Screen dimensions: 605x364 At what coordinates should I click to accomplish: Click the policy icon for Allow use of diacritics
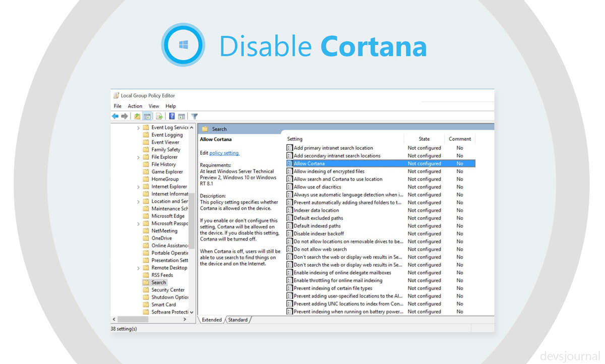289,187
